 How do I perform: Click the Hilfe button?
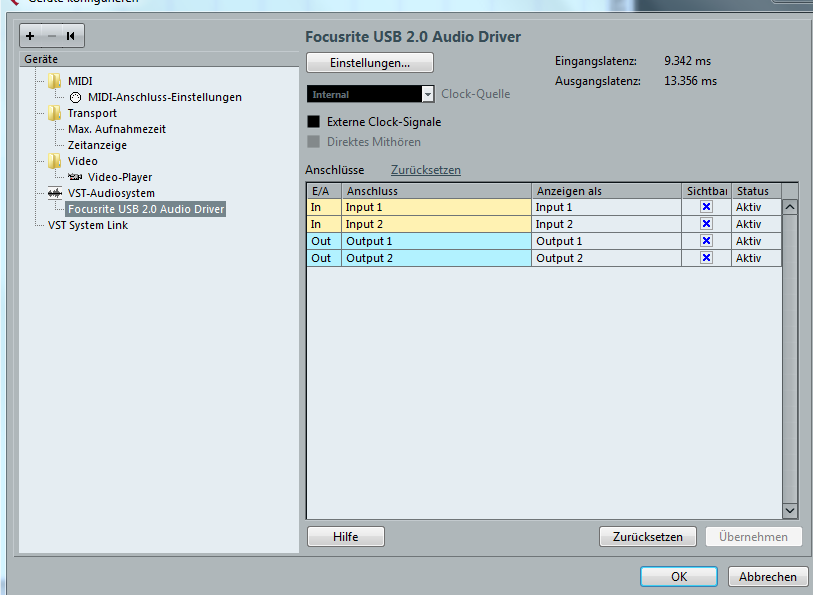(346, 536)
